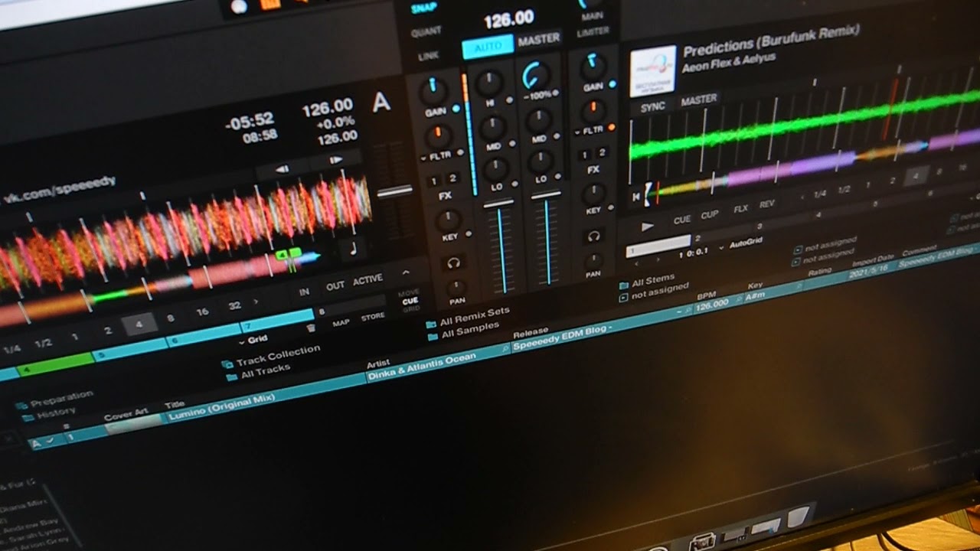Click the STORE cue button

coord(373,317)
